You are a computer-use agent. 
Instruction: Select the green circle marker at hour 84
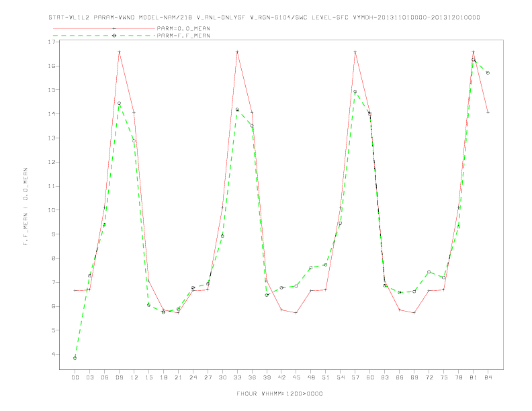click(x=488, y=73)
